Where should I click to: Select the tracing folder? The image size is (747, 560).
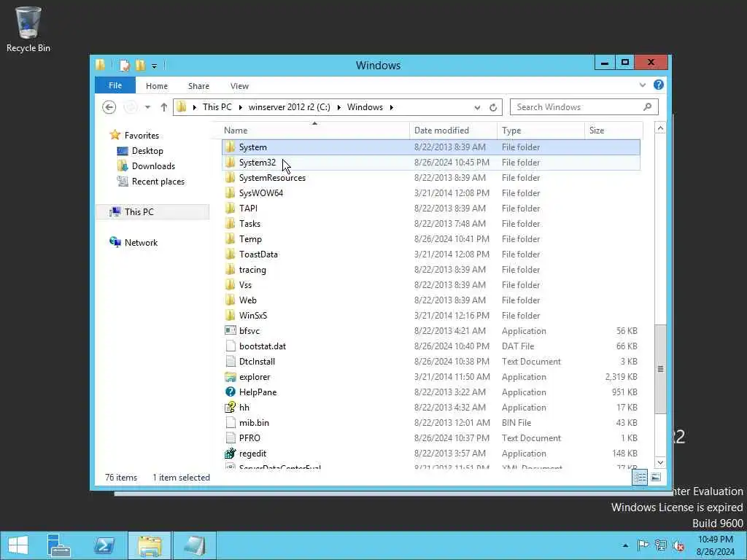click(252, 270)
